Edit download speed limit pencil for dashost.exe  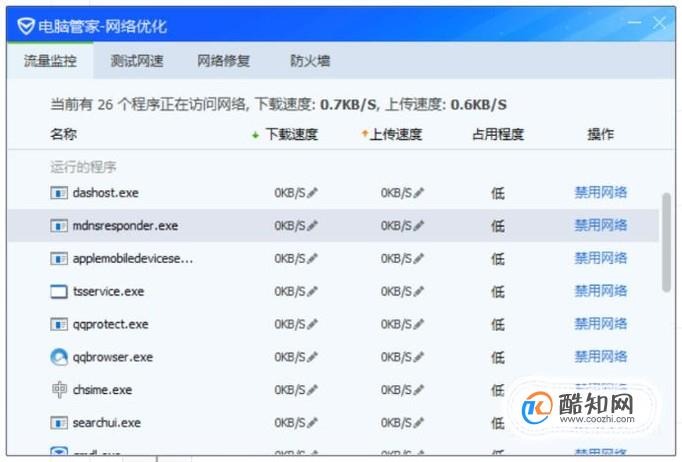(x=312, y=193)
